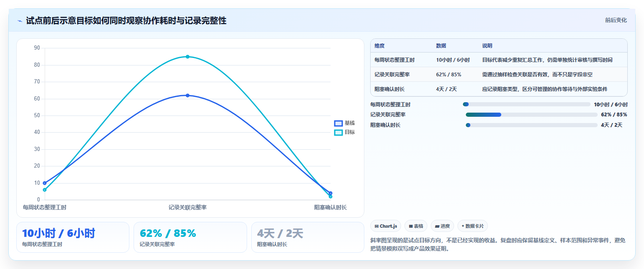Toggle the 基线 series in the chart legend
The image size is (644, 269).
click(x=344, y=123)
